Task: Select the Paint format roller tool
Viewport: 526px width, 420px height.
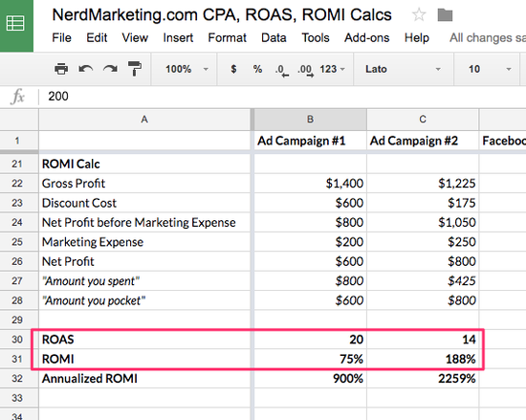Action: (135, 69)
